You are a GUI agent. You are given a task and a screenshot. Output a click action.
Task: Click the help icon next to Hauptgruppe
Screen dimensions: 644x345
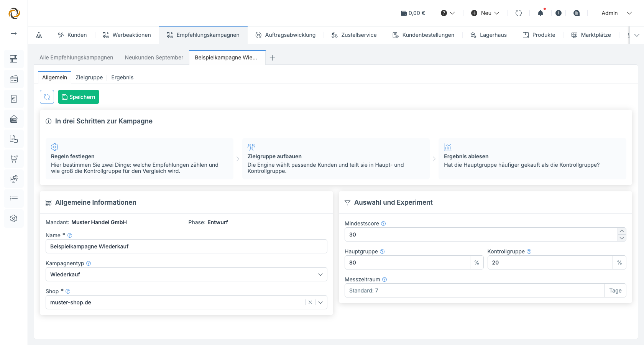tap(382, 251)
